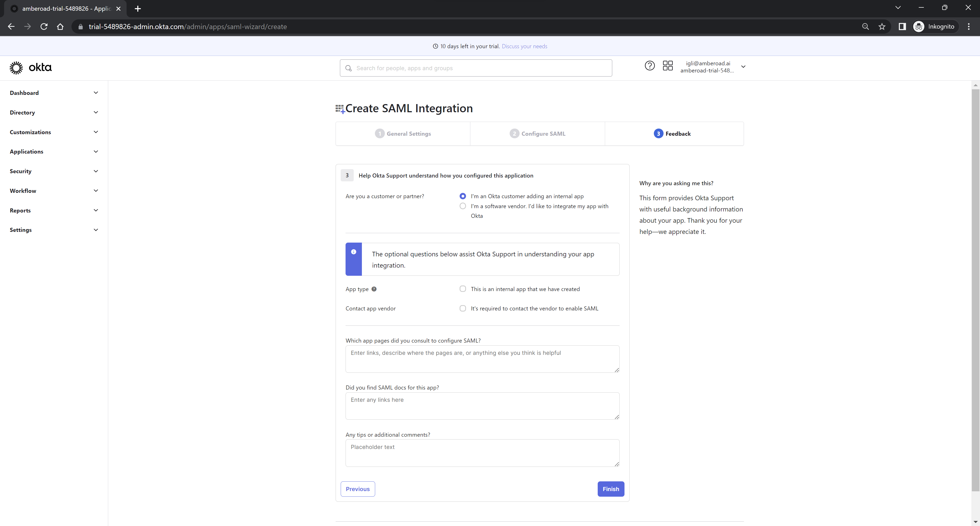The width and height of the screenshot is (980, 526).
Task: Click the browser back arrow
Action: (11, 27)
